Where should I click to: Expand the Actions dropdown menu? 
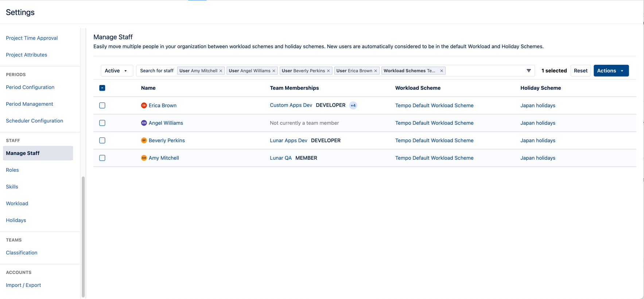[611, 71]
